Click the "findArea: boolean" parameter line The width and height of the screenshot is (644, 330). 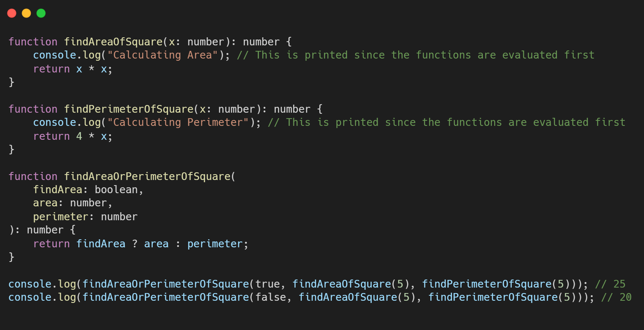point(88,190)
